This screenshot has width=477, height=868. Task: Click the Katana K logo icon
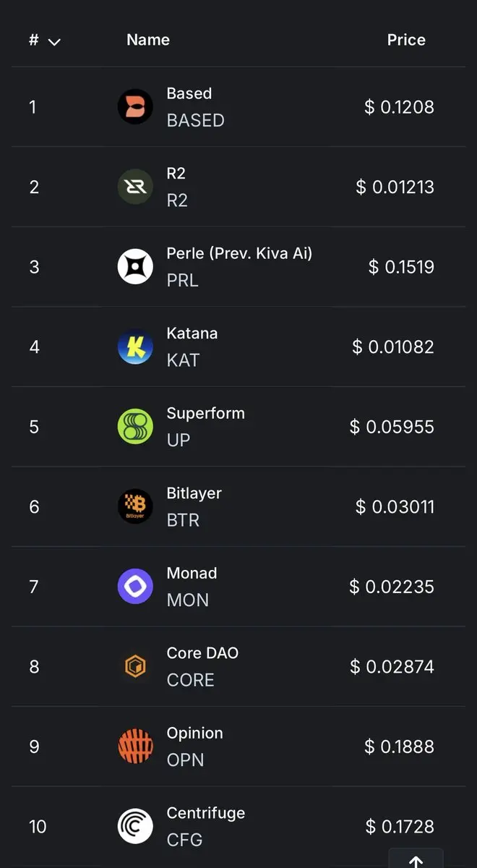[x=135, y=347]
